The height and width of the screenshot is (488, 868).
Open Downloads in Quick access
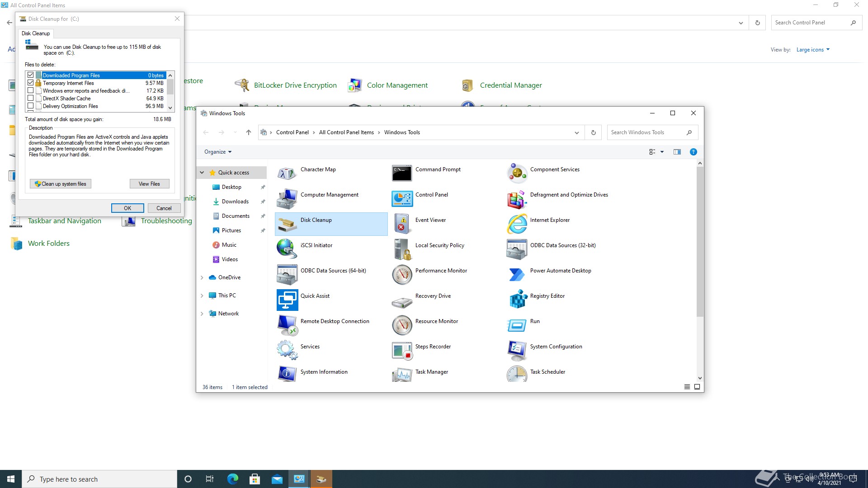pyautogui.click(x=235, y=202)
